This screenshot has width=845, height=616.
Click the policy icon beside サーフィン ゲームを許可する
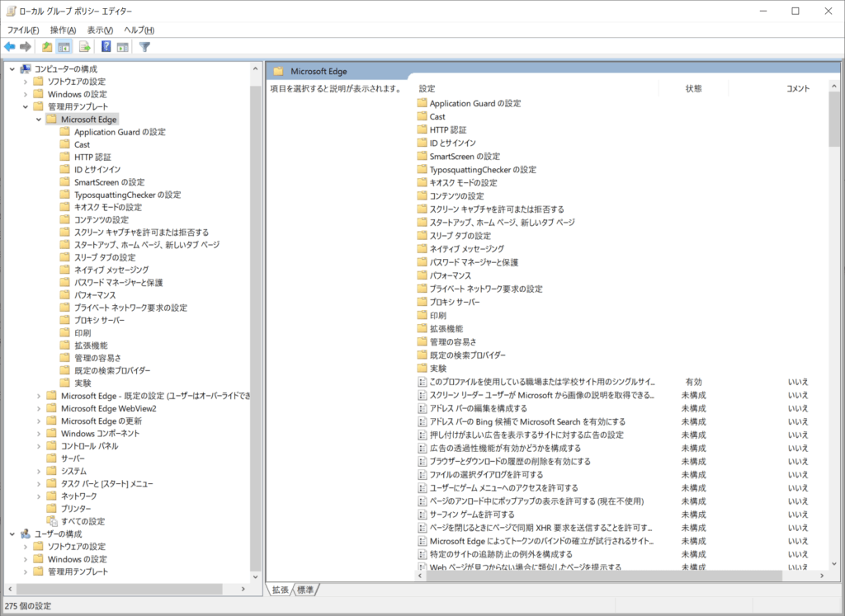click(422, 515)
